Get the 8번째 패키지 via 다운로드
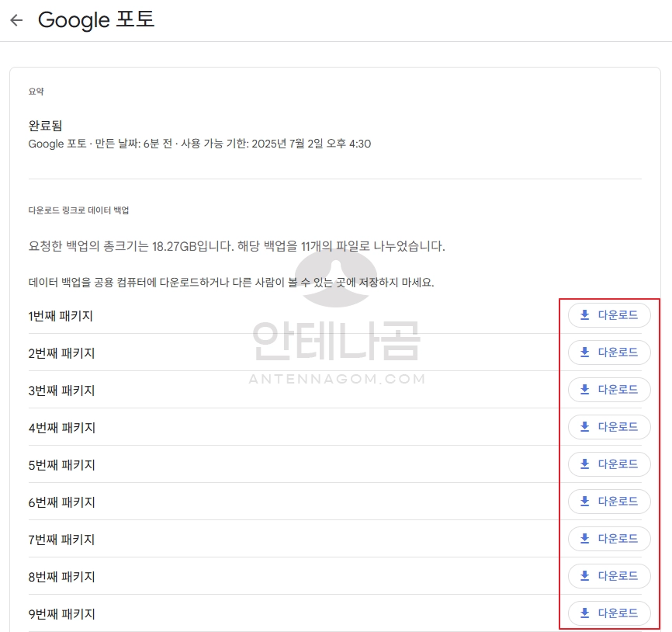Screen dimensions: 672x632 [x=609, y=576]
